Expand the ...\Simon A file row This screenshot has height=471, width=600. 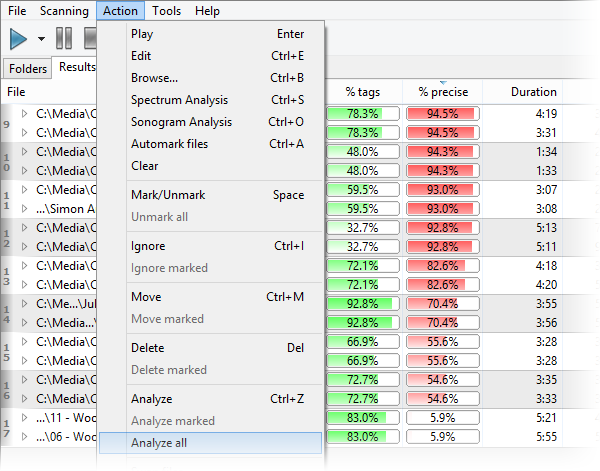[26, 209]
